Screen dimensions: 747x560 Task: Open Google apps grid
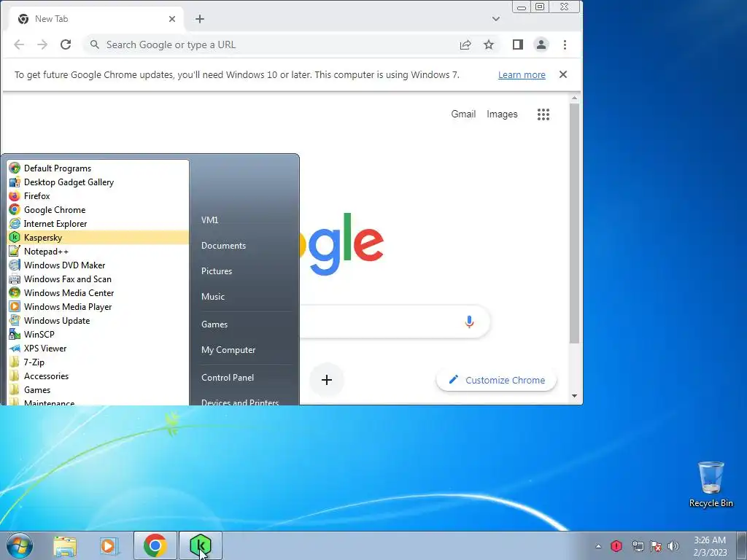point(543,114)
